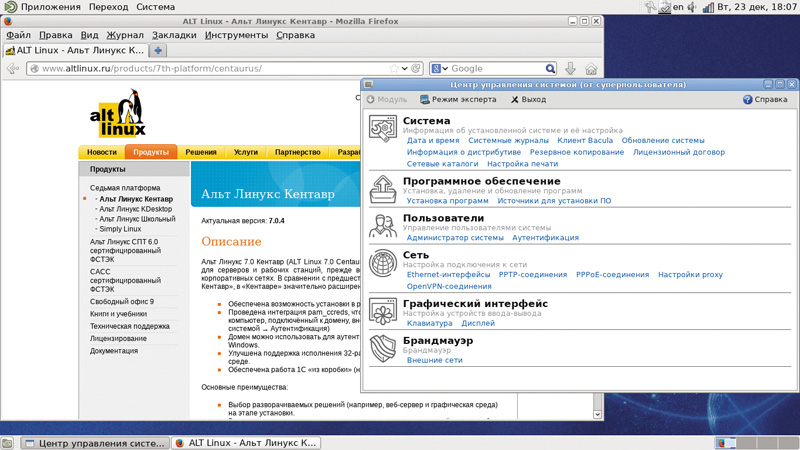800x450 pixels.
Task: Open the Аутентификация link
Action: (x=545, y=237)
